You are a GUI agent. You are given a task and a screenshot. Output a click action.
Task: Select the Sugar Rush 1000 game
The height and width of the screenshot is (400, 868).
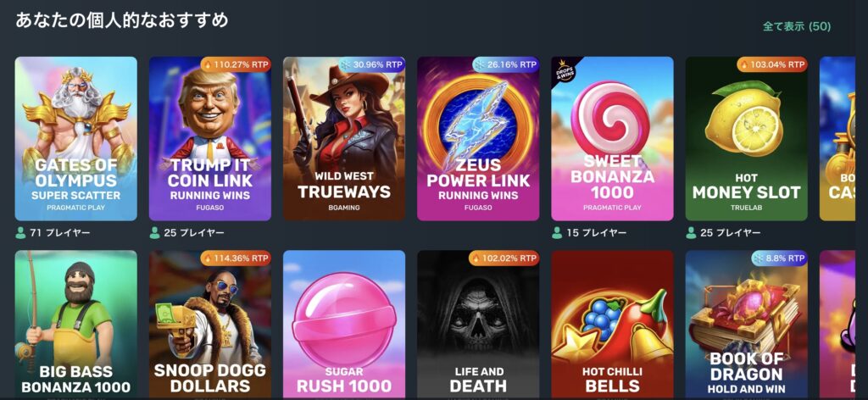pyautogui.click(x=344, y=325)
